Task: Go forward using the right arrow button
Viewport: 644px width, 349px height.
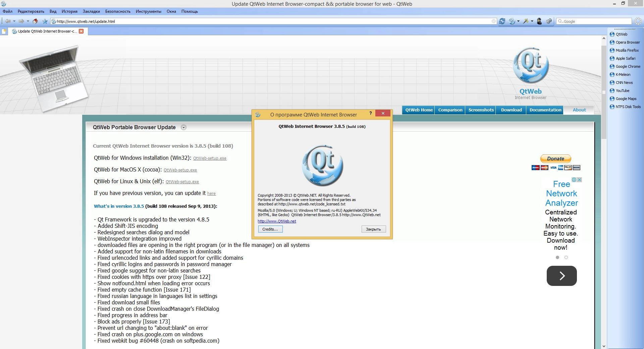Action: point(21,21)
